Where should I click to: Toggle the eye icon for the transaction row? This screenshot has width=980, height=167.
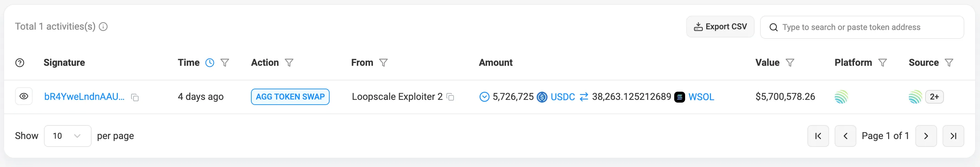click(x=23, y=97)
